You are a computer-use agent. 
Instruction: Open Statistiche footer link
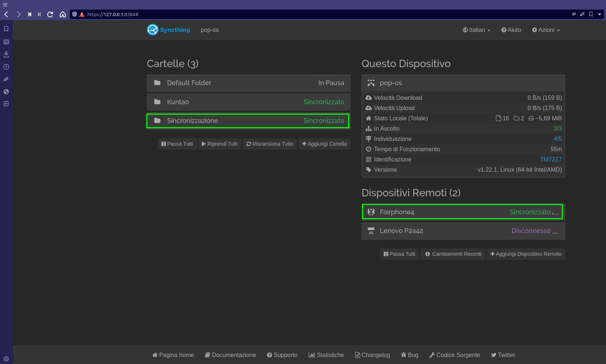[326, 355]
